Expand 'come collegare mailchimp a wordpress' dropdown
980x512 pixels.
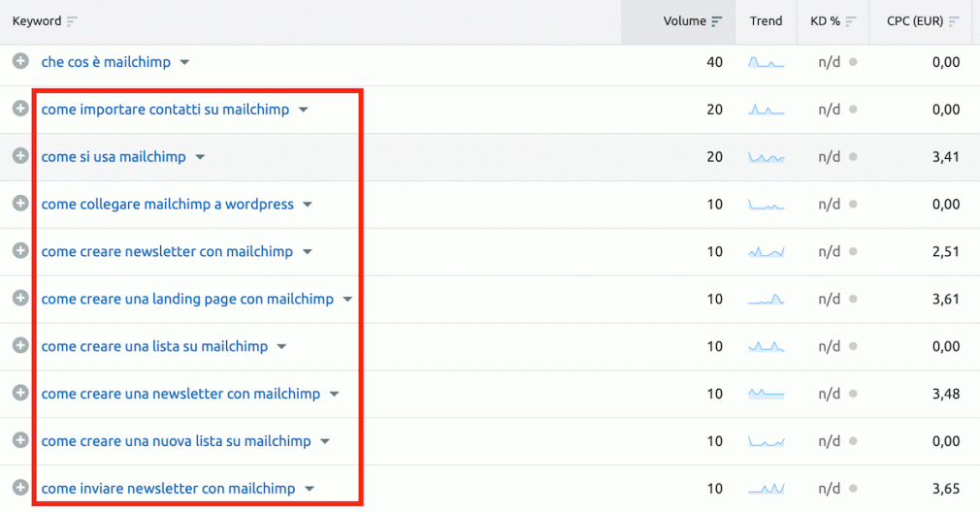[x=308, y=205]
